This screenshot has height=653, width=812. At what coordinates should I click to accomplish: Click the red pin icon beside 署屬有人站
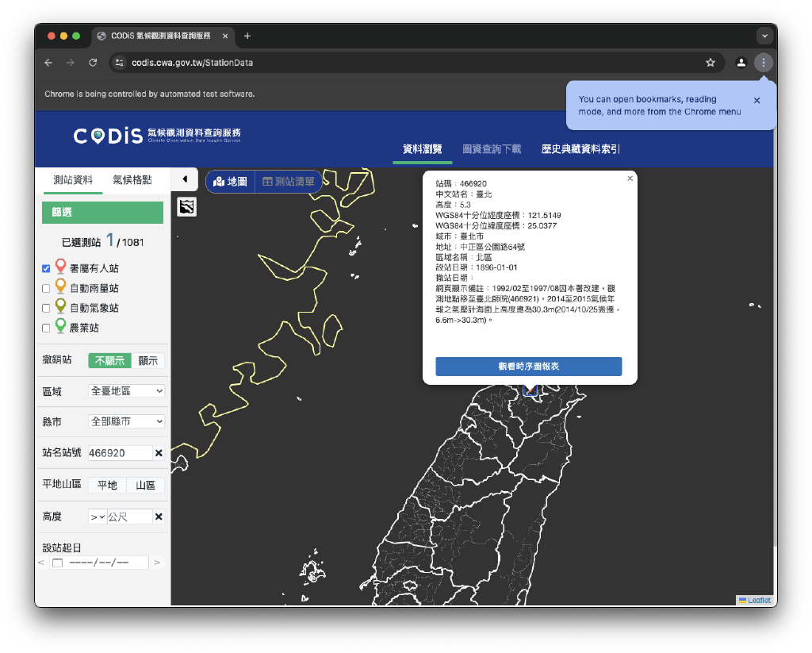point(62,268)
